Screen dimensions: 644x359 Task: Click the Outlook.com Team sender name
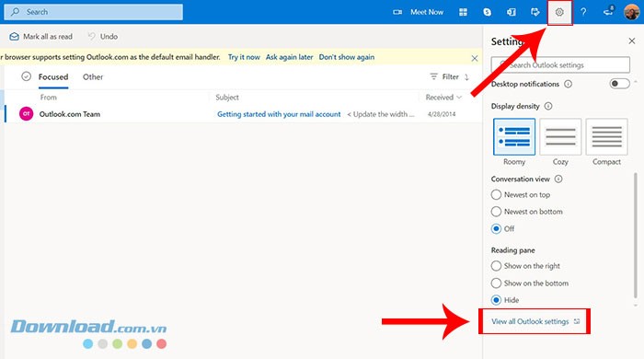pyautogui.click(x=70, y=114)
